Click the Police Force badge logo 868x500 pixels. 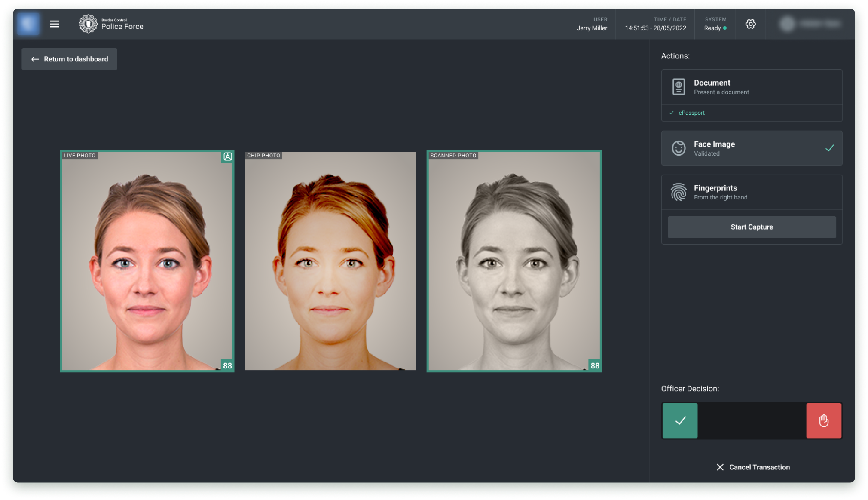pos(88,24)
